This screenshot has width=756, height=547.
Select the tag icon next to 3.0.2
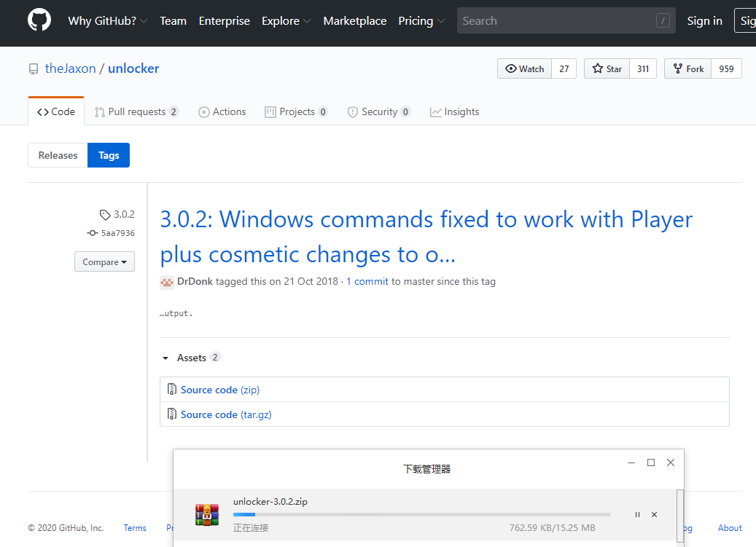pos(105,215)
